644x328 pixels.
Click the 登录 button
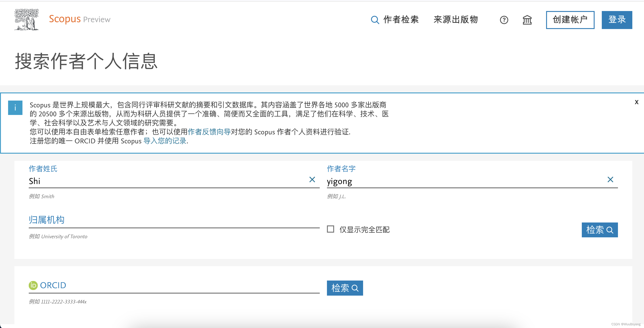[617, 20]
